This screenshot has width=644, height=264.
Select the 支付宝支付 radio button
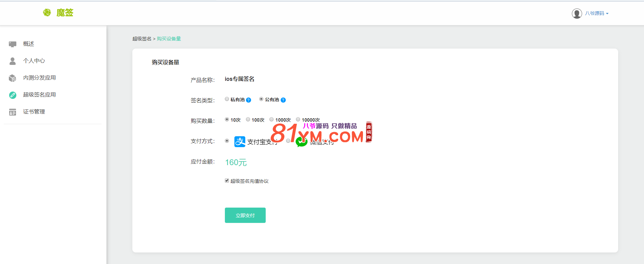click(227, 141)
